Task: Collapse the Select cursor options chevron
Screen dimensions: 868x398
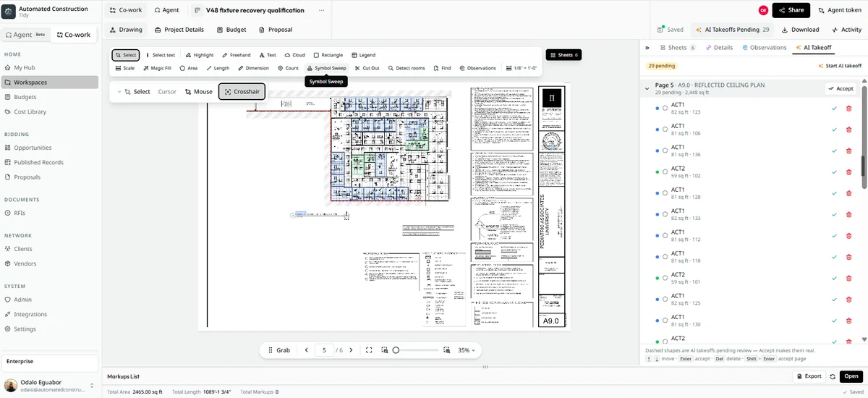Action: 119,92
